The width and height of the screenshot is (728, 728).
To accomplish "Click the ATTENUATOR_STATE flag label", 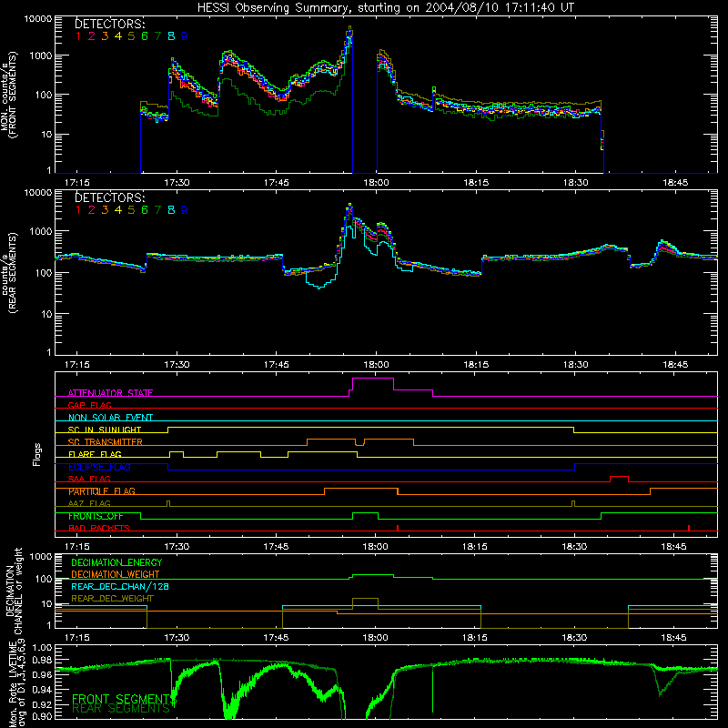I will [110, 393].
